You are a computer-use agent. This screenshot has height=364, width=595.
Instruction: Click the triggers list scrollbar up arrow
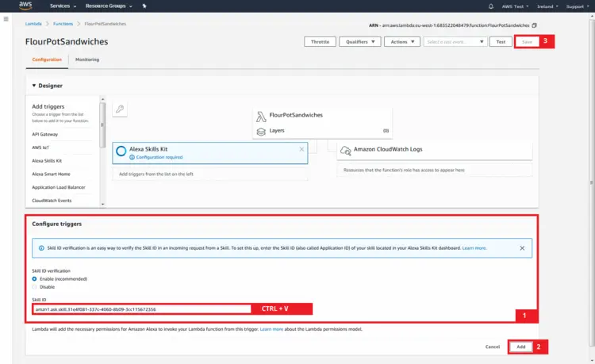[x=102, y=99]
